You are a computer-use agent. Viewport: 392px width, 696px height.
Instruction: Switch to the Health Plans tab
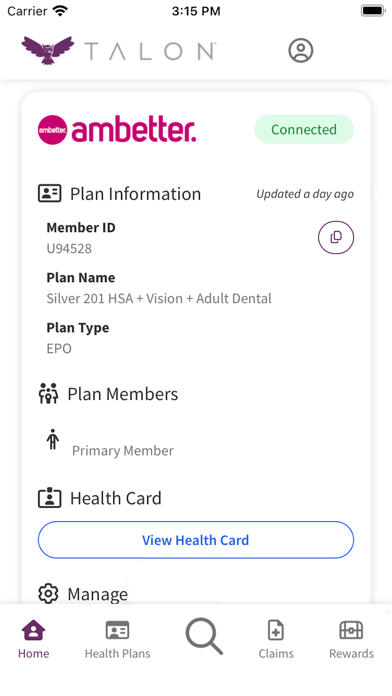[117, 639]
